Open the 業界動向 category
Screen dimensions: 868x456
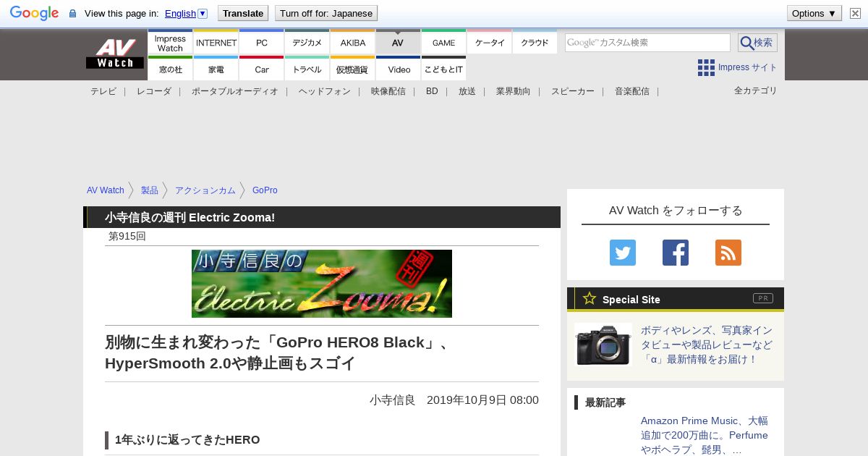(x=514, y=91)
